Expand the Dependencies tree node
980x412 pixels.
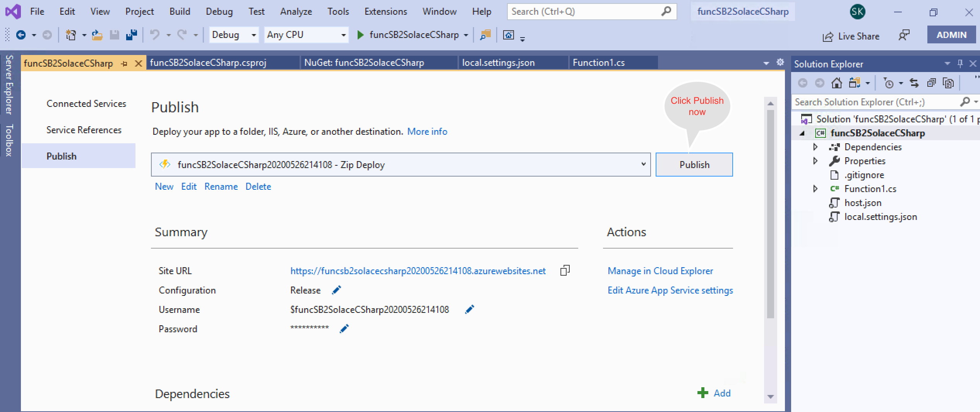tap(815, 147)
